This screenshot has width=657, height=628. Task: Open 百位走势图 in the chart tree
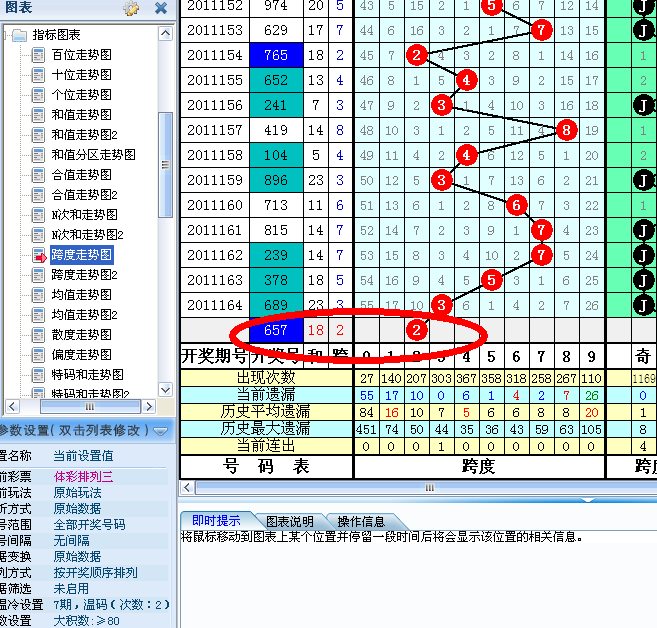point(82,55)
